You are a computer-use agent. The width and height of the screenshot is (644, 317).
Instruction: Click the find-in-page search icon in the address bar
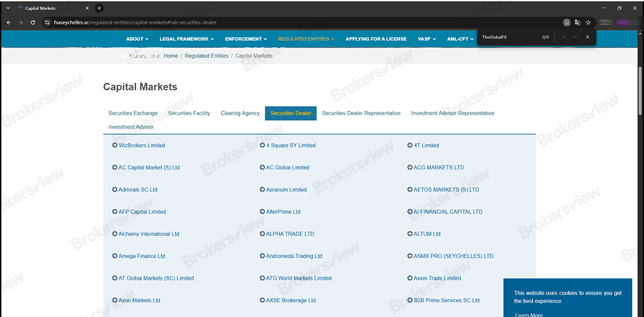pos(567,22)
